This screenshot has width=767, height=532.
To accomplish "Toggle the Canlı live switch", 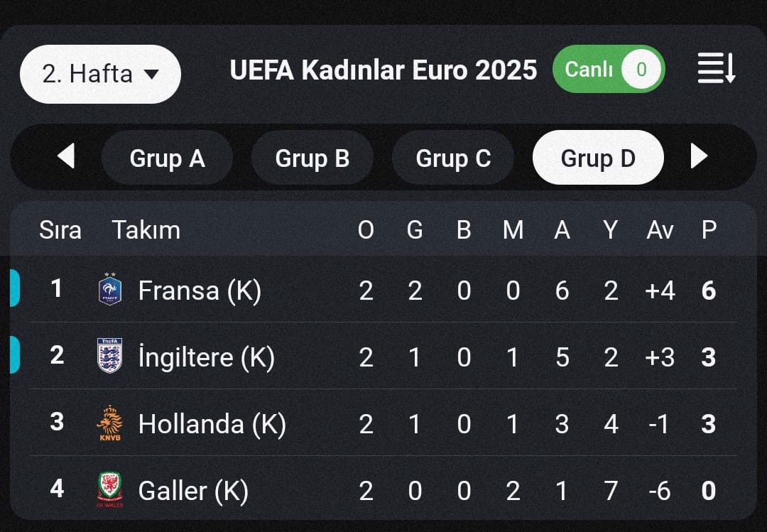I will [609, 69].
